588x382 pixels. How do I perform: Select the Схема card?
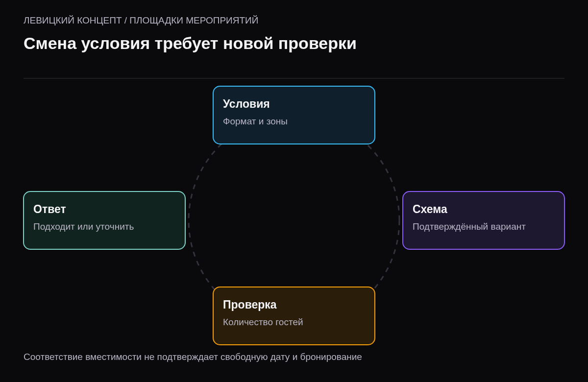coord(484,220)
